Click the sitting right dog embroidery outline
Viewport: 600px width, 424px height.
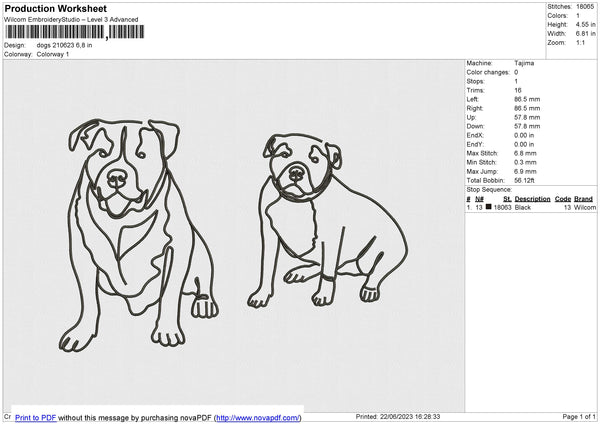point(328,220)
